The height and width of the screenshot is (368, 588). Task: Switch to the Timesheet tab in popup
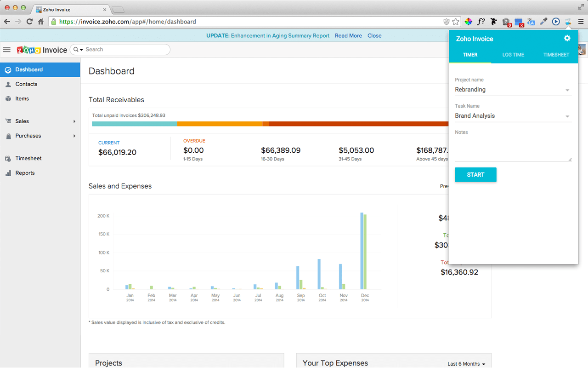tap(556, 55)
